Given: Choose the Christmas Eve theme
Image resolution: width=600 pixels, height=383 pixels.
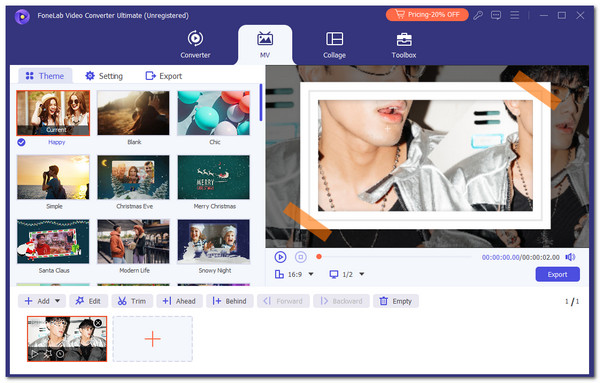Looking at the screenshot, I should tap(133, 177).
